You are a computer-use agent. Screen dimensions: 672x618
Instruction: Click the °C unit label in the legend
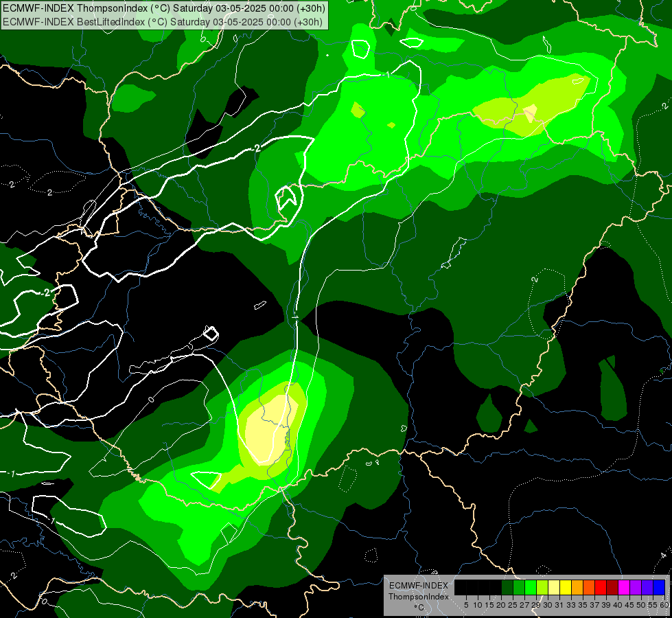pos(419,608)
